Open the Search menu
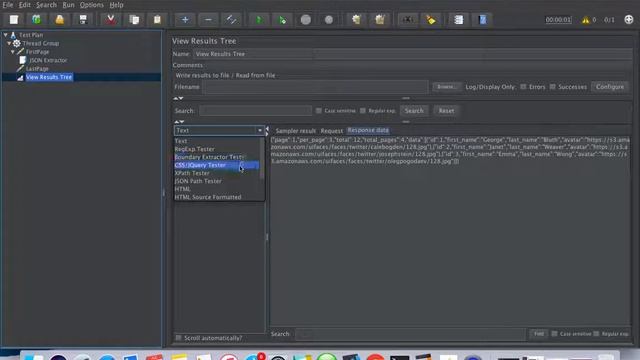The image size is (640, 360). tap(47, 5)
